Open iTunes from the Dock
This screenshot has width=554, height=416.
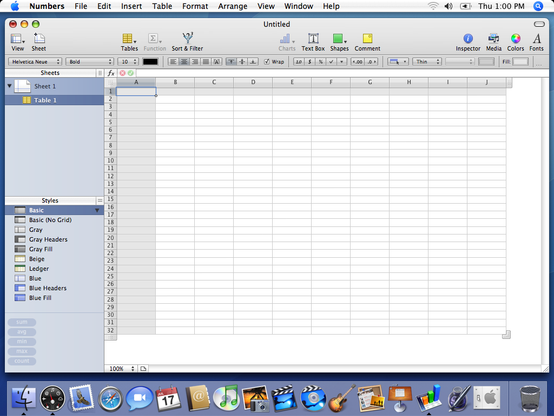(x=226, y=398)
